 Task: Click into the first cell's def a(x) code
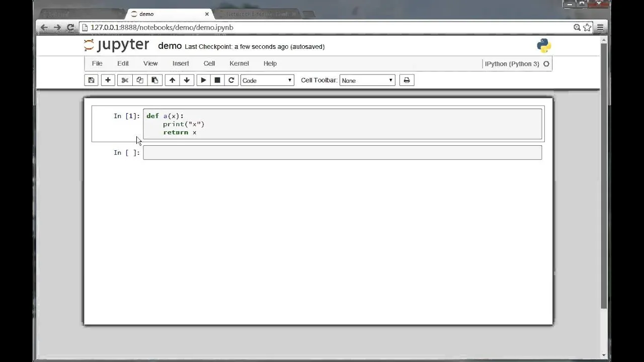165,116
